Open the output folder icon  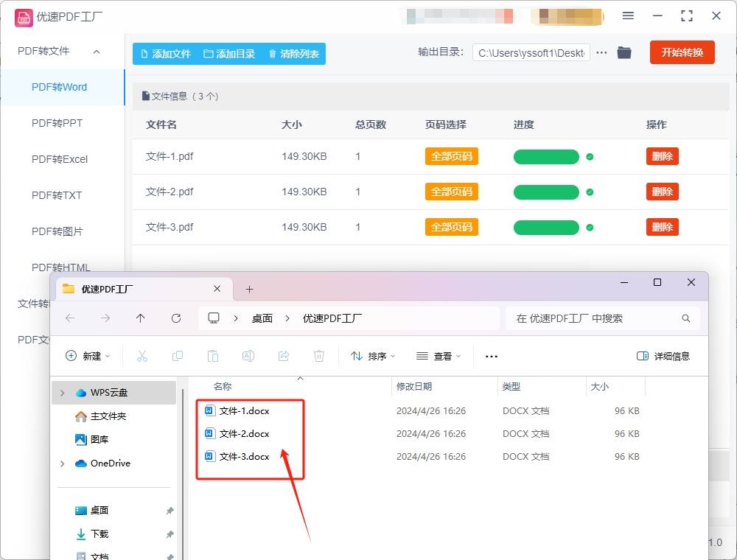[624, 52]
